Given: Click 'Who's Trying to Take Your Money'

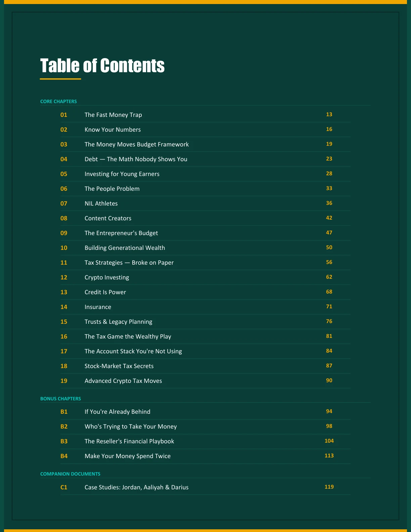Looking at the screenshot, I should [x=131, y=427].
